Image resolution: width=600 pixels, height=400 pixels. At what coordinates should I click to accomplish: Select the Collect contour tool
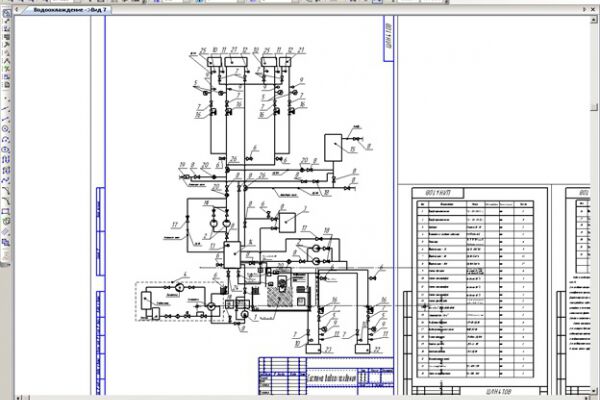6,221
